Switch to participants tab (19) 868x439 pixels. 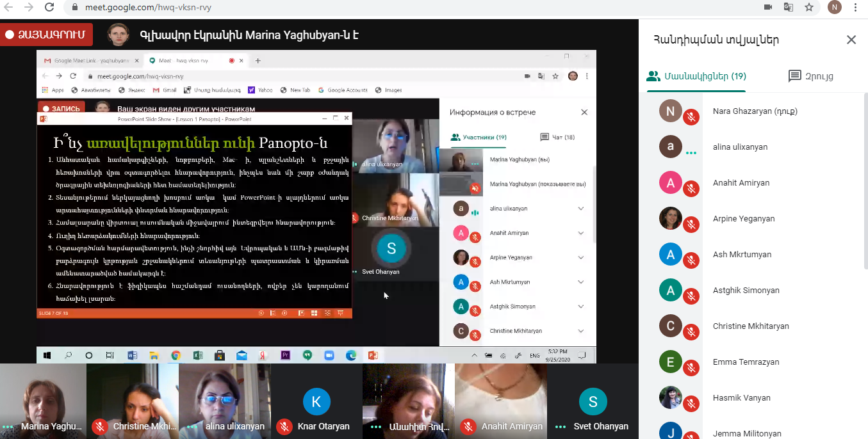(x=696, y=76)
